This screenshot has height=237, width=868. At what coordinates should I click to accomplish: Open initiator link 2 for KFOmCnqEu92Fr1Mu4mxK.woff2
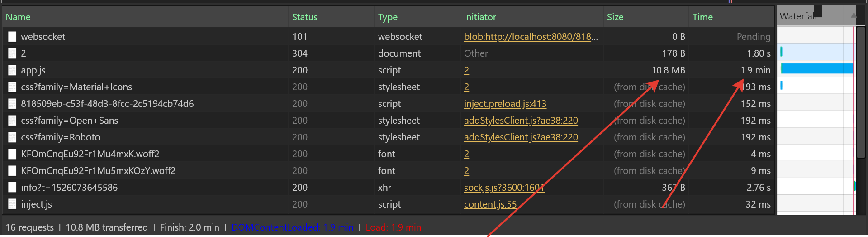pos(466,154)
